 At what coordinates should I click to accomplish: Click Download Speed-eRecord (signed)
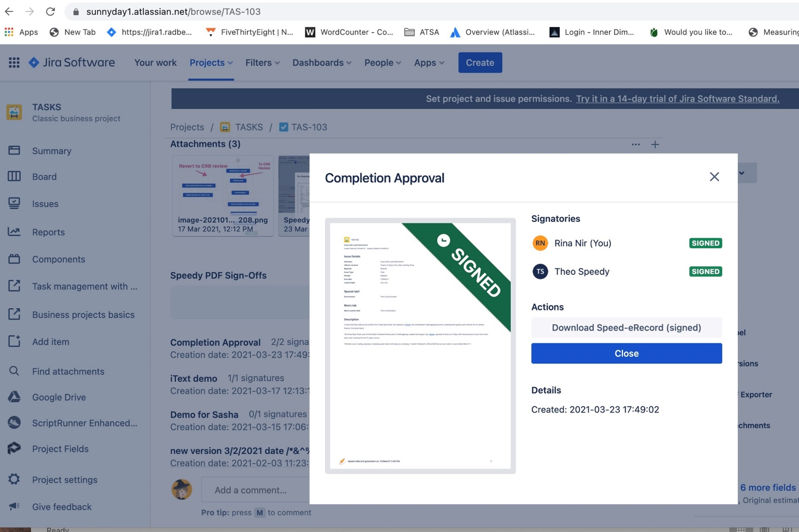[626, 327]
